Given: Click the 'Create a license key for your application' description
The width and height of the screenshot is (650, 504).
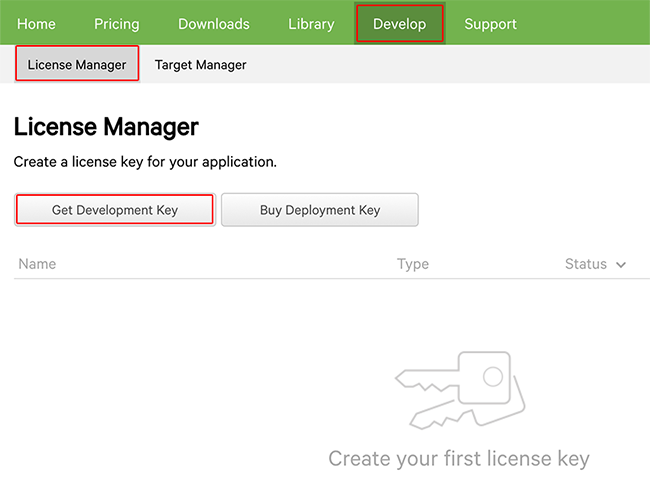Looking at the screenshot, I should (x=145, y=161).
